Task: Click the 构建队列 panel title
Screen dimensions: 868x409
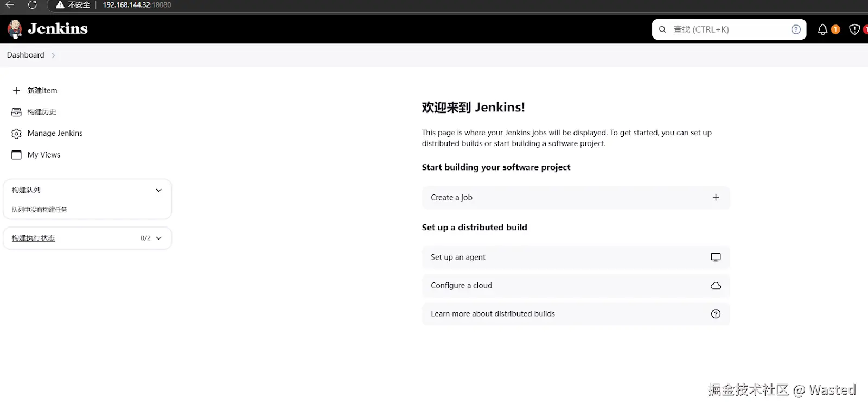Action: click(26, 190)
